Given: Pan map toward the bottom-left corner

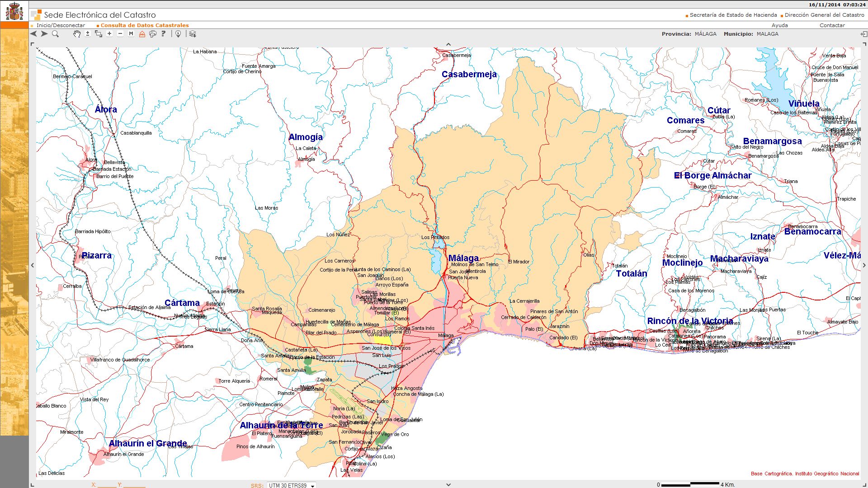Looking at the screenshot, I should (x=32, y=485).
